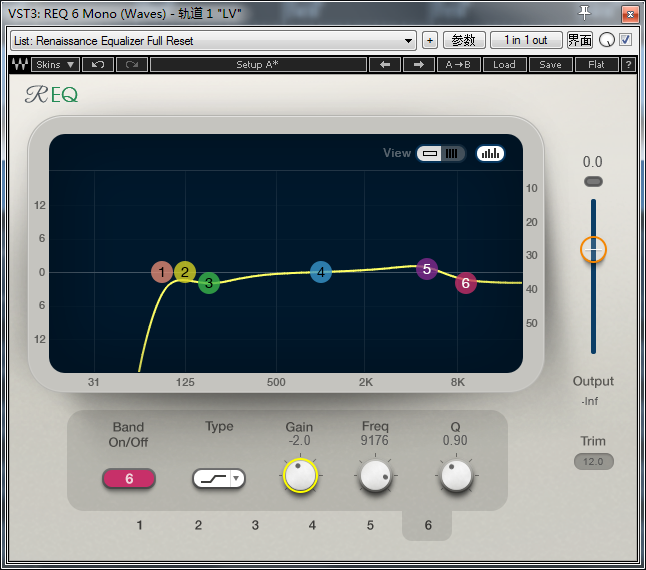Click the output value 0.0
Screen dimensions: 646x570
click(592, 162)
